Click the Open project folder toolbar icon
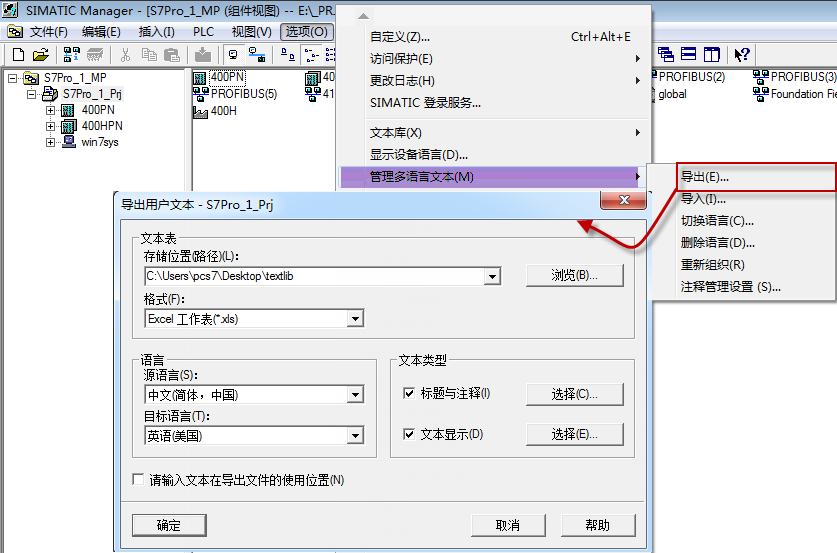Image resolution: width=837 pixels, height=553 pixels. coord(41,54)
